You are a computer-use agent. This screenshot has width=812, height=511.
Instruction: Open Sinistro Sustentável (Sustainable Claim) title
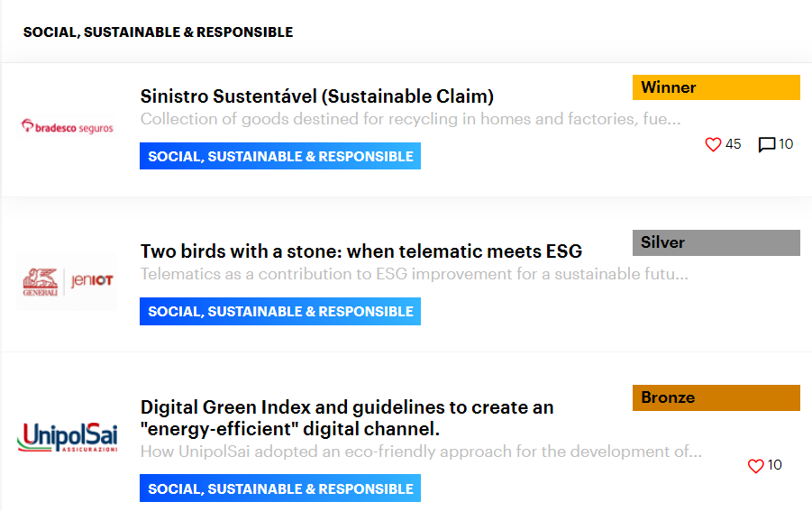317,96
